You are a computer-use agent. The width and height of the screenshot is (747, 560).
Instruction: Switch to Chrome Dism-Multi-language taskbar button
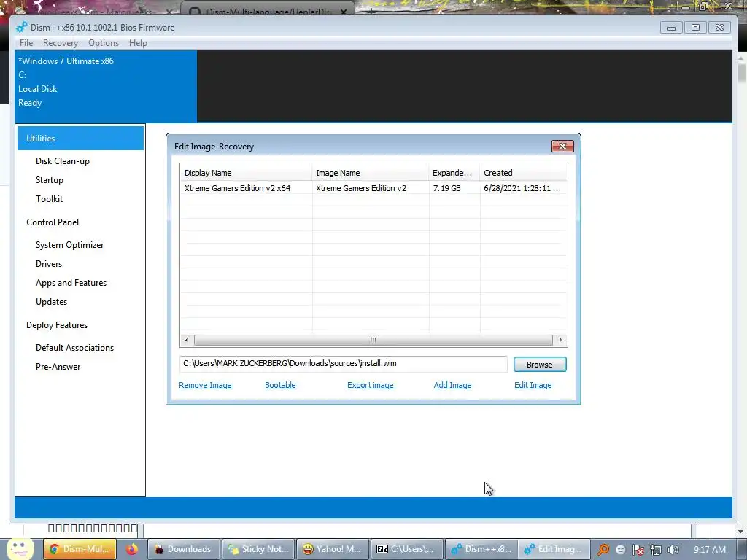click(80, 549)
